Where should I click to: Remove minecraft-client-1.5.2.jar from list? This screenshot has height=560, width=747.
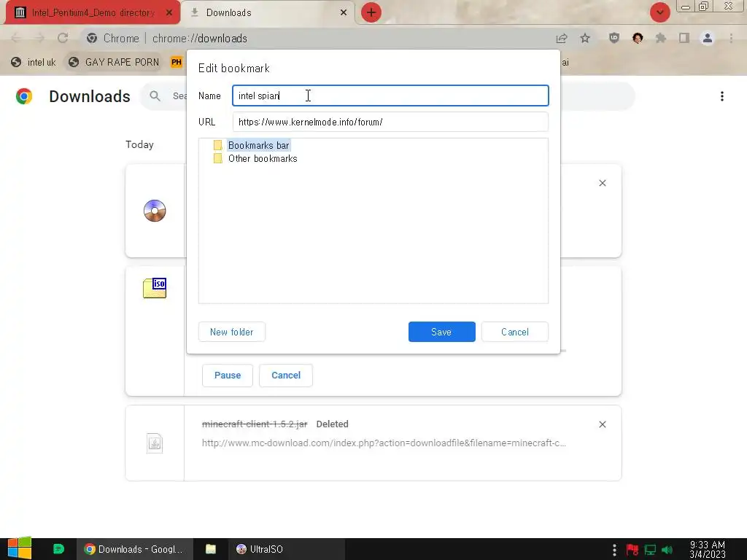(602, 424)
